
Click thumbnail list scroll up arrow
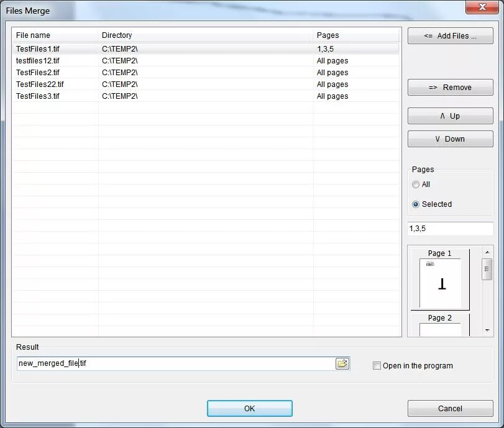(x=487, y=252)
